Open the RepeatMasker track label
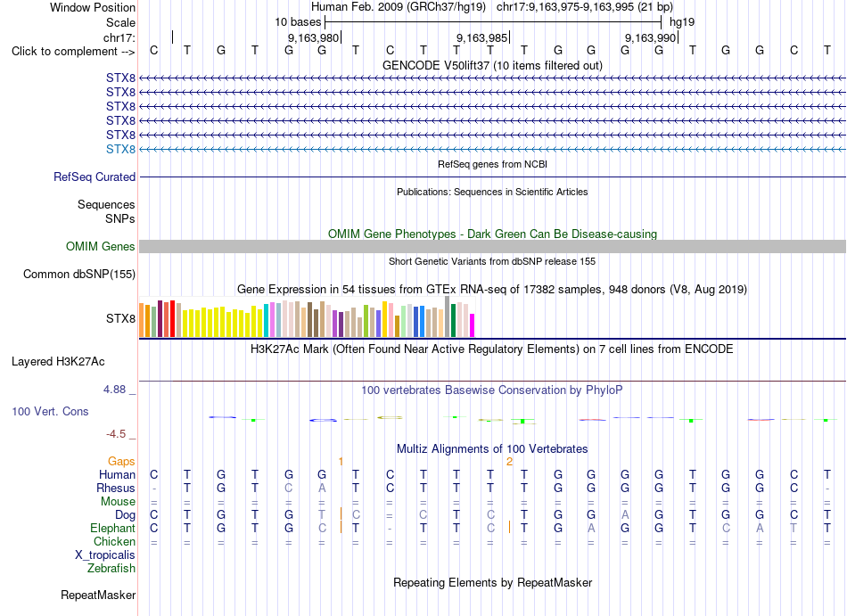The image size is (847, 616). 98,595
